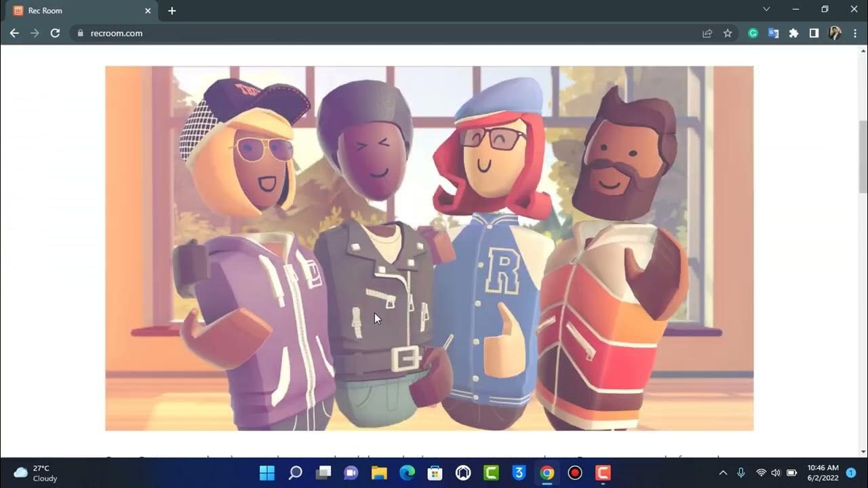Click the forward navigation arrow
This screenshot has height=488, width=868.
(x=35, y=33)
